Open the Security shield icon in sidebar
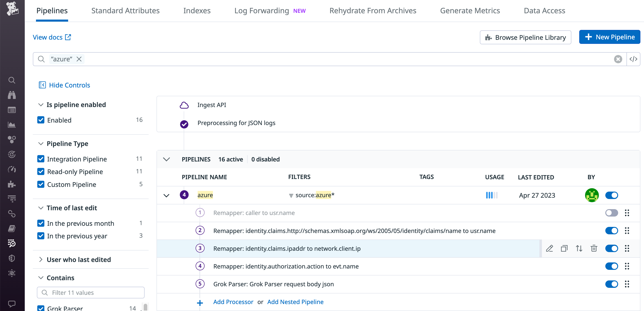Viewport: 644px width, 311px height. click(12, 258)
